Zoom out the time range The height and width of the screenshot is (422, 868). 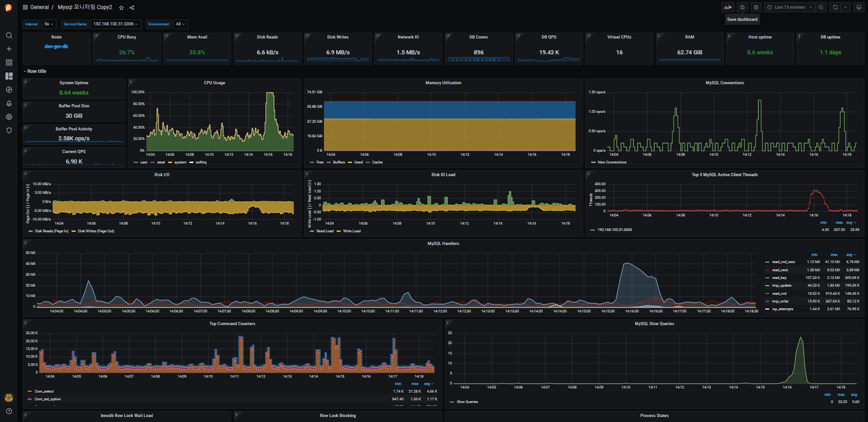[x=821, y=7]
